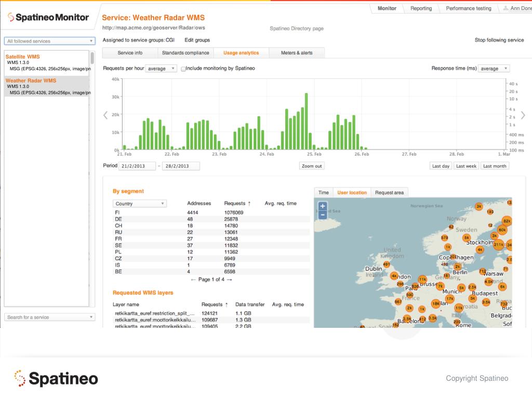
Task: Sort WMS layers by Requests arrow
Action: point(227,304)
